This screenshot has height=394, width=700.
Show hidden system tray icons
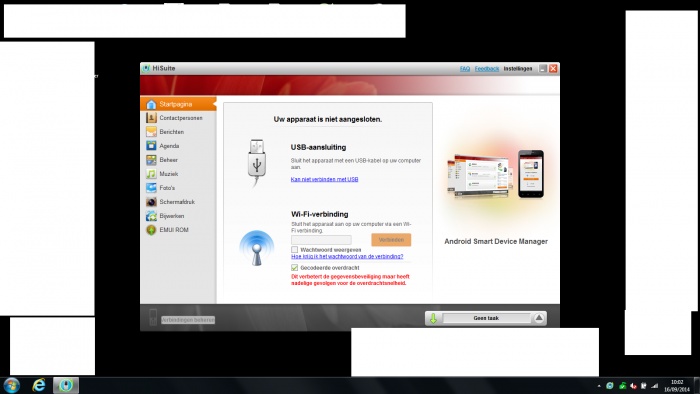click(599, 386)
